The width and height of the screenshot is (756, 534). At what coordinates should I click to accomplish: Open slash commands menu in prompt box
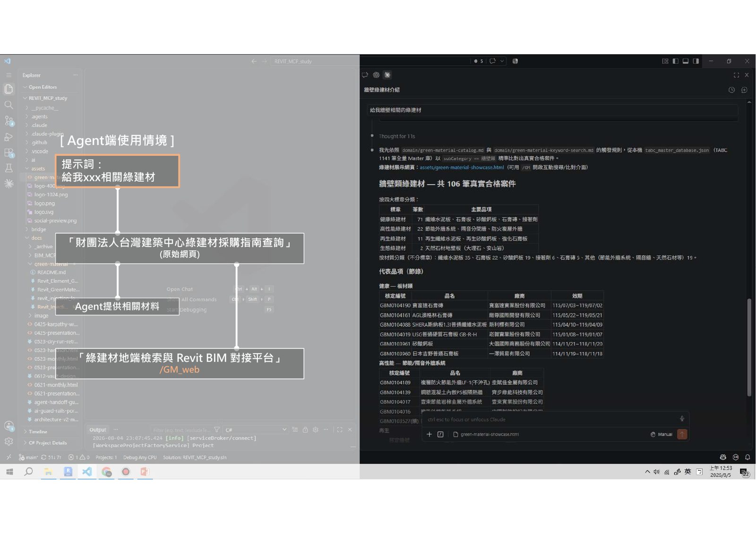pyautogui.click(x=440, y=434)
